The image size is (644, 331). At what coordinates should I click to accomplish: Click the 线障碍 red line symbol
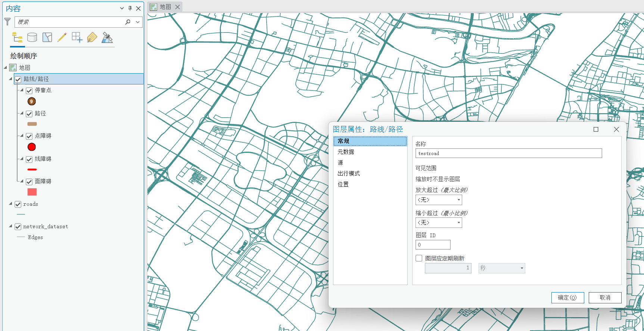tap(32, 170)
